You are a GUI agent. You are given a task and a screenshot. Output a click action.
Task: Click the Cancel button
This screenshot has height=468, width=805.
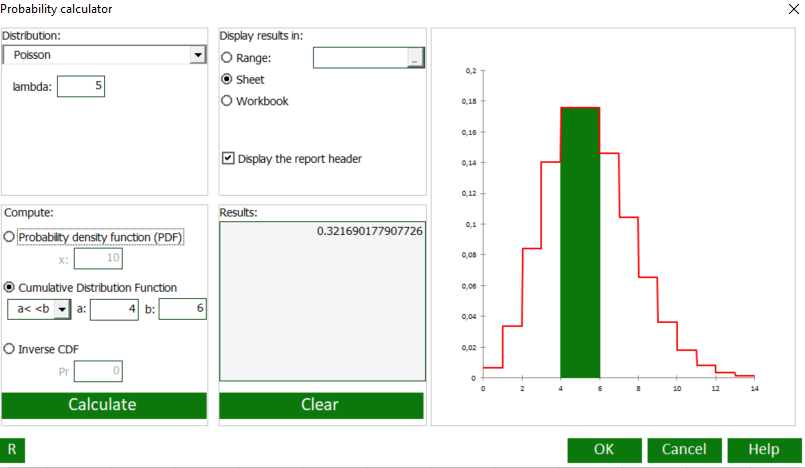coord(684,450)
